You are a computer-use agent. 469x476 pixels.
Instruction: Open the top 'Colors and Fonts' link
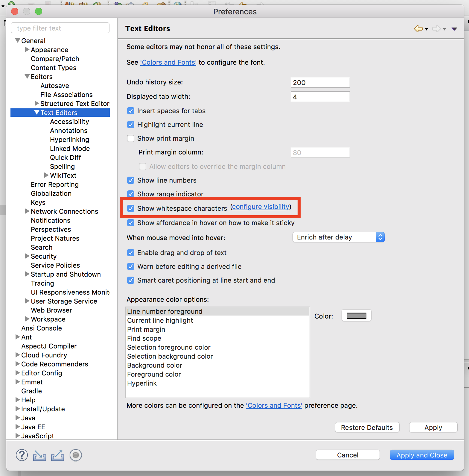pyautogui.click(x=168, y=62)
